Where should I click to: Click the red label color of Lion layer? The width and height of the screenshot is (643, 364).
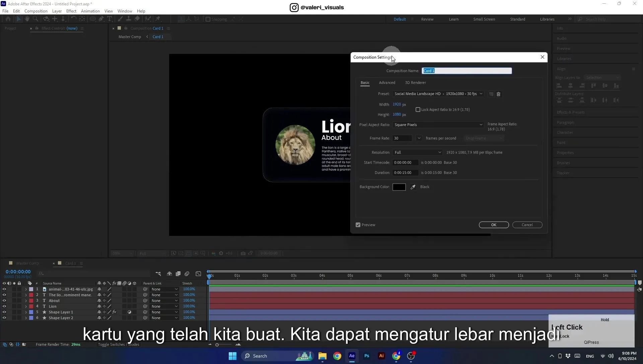(31, 306)
